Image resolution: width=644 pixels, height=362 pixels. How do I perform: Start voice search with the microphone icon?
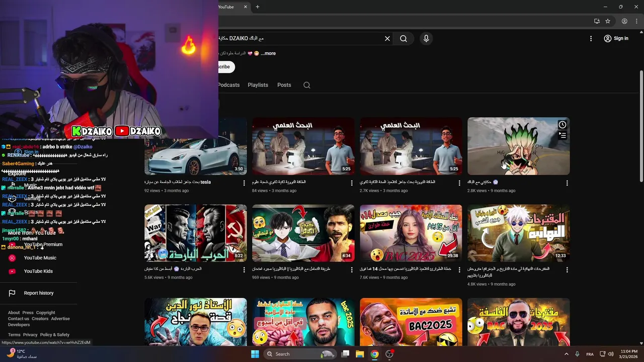click(426, 39)
